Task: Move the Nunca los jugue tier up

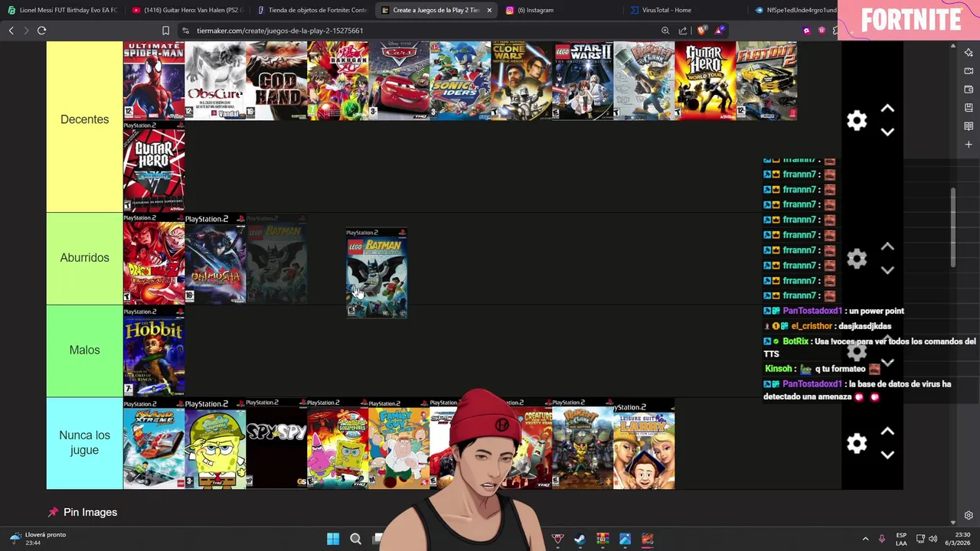Action: click(887, 432)
